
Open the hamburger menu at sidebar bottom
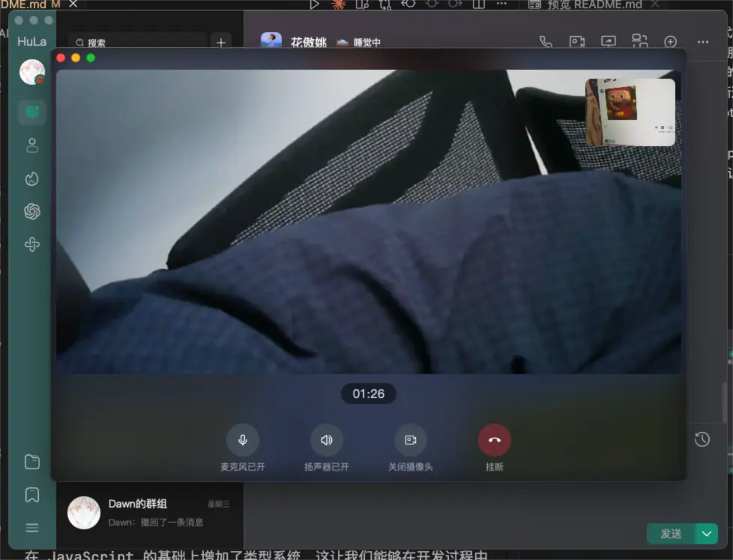(x=32, y=528)
